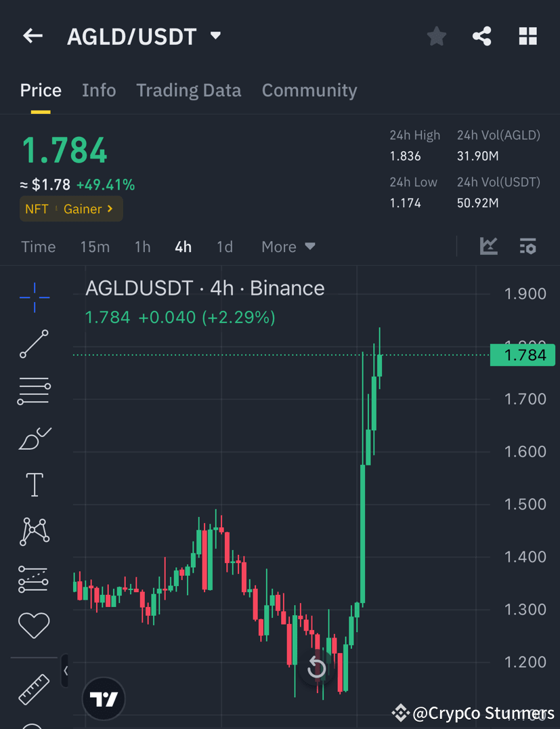Toggle favorite star for AGLD/USDT
560x729 pixels.
click(x=436, y=36)
